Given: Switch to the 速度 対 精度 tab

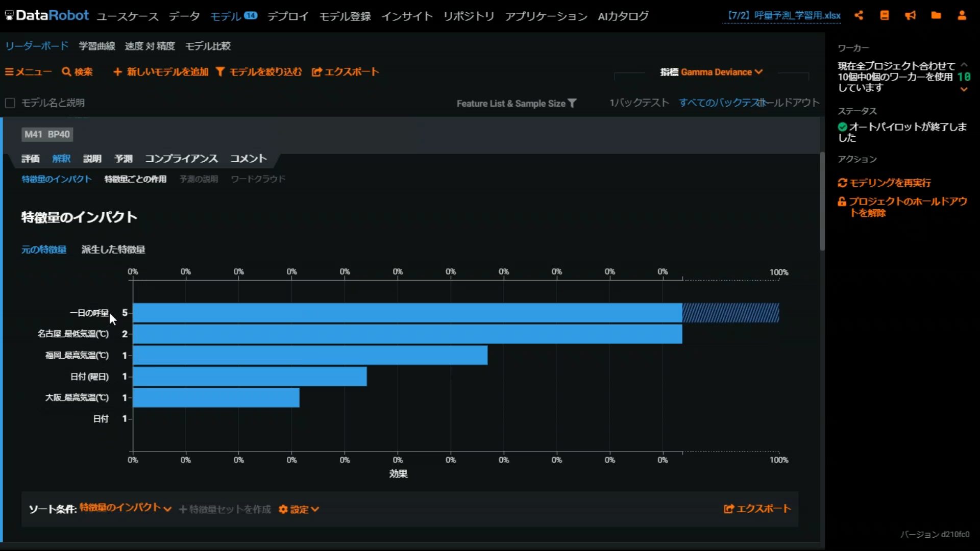Looking at the screenshot, I should pos(150,46).
